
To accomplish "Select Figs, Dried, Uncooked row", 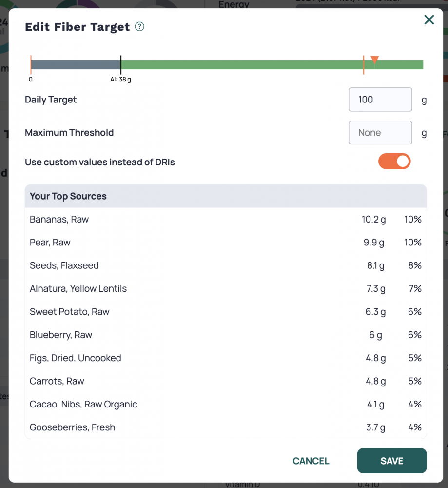I will 226,358.
